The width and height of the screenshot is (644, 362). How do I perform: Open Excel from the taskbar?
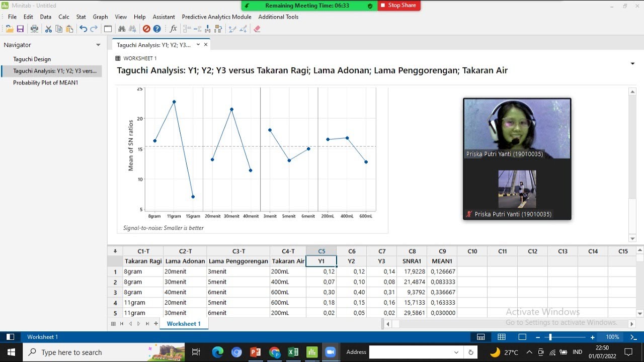tap(293, 352)
